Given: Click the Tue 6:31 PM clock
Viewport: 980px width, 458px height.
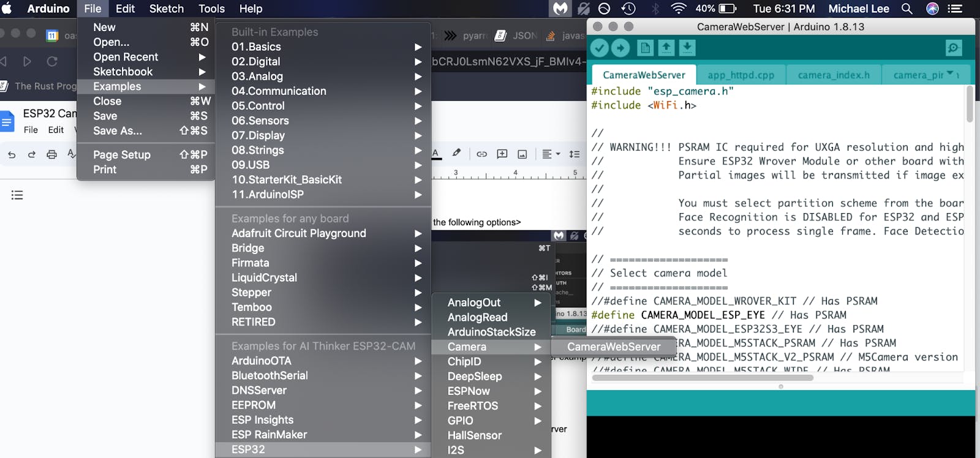Looking at the screenshot, I should click(784, 9).
